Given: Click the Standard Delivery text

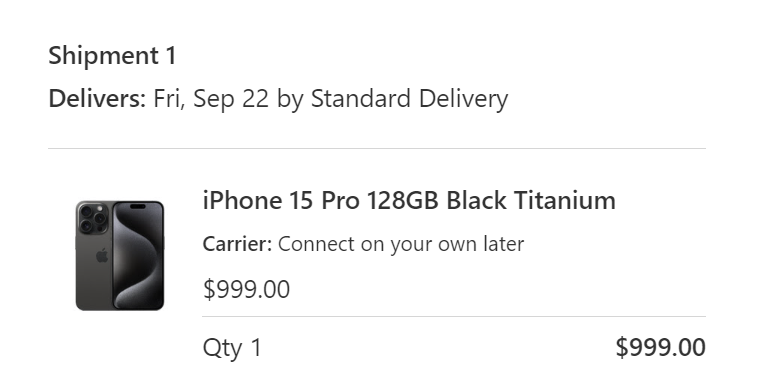Looking at the screenshot, I should (x=409, y=99).
